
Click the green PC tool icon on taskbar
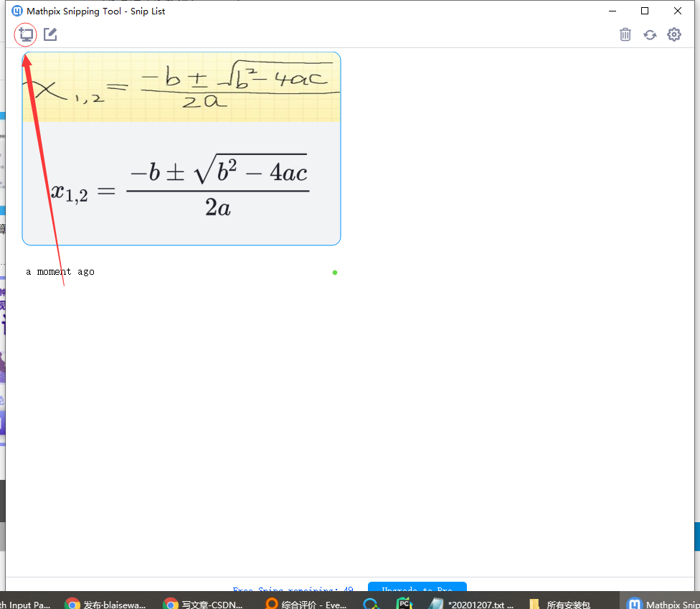point(403,603)
